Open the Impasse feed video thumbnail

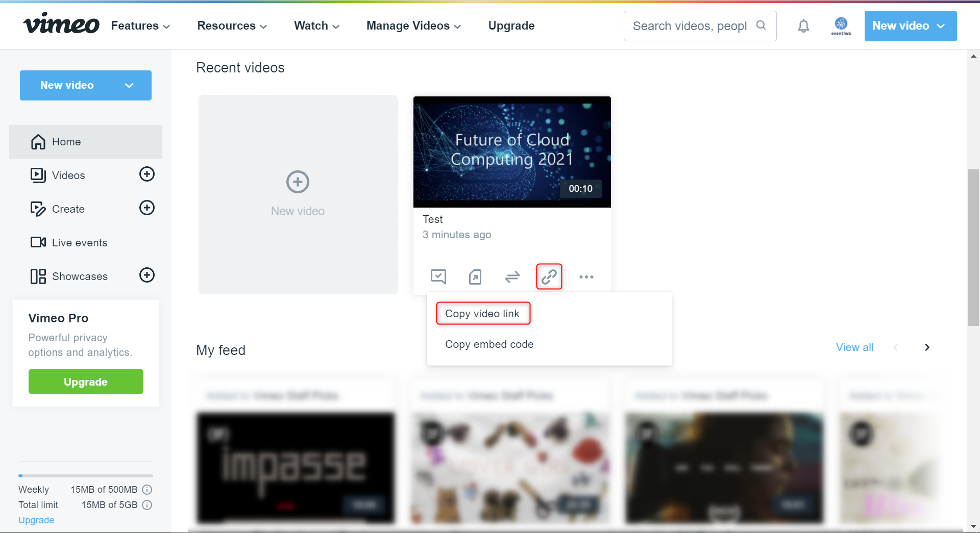tap(296, 468)
